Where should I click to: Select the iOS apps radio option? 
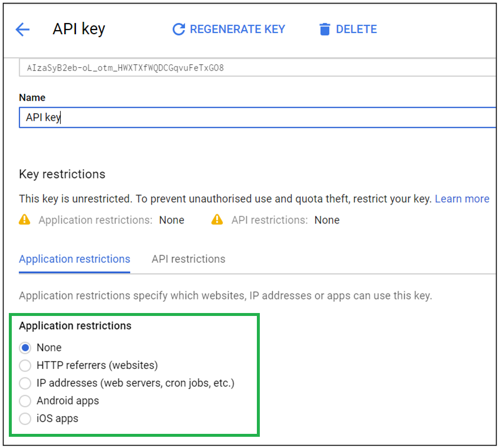(25, 419)
